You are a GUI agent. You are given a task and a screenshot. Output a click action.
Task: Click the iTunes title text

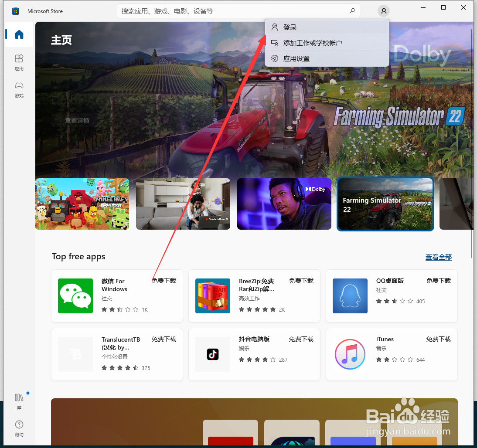(385, 339)
